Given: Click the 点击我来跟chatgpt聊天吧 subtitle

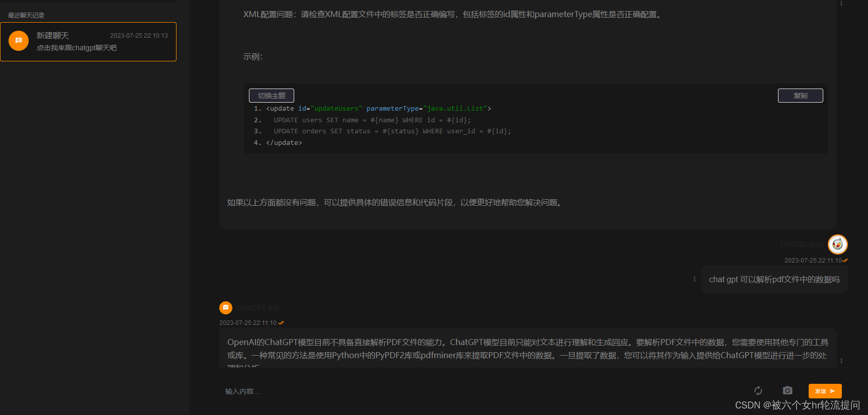Looking at the screenshot, I should click(76, 48).
